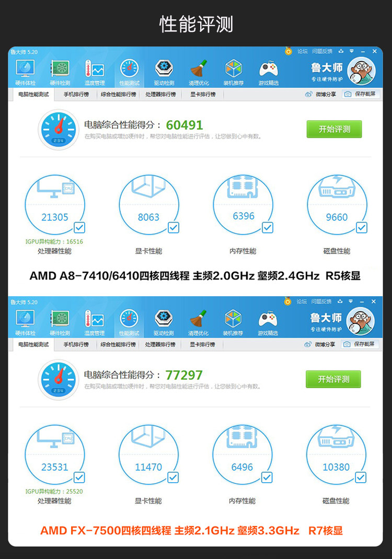Click the upgrade download icon in 60491 window title bar
Viewport: 392px width, 559px height.
(341, 51)
